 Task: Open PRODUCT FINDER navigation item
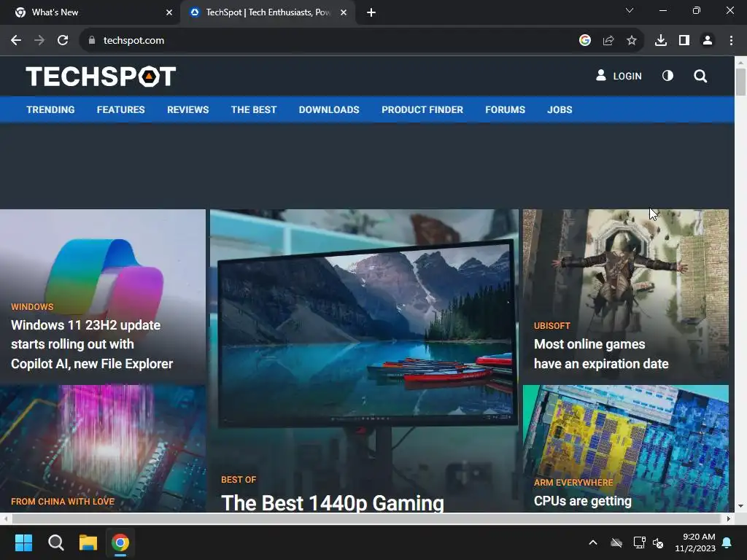click(x=422, y=109)
